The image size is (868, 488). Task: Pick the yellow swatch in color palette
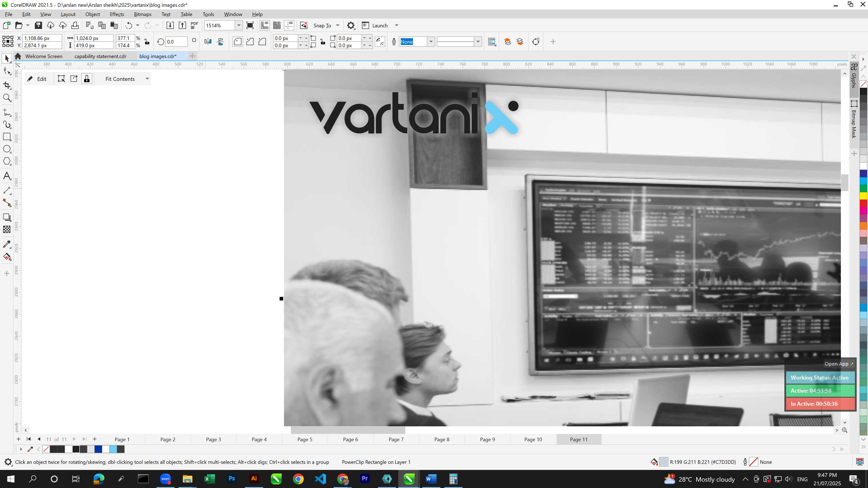coord(863,196)
